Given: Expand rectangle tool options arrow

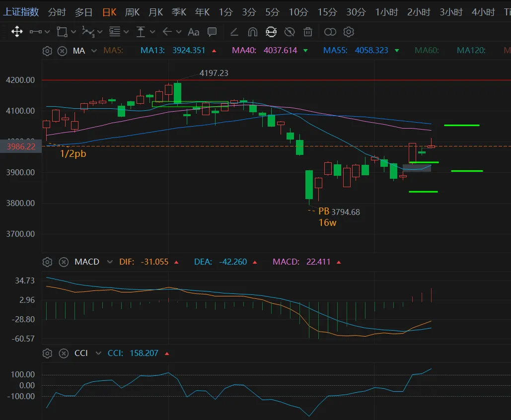Looking at the screenshot, I should pyautogui.click(x=73, y=32).
